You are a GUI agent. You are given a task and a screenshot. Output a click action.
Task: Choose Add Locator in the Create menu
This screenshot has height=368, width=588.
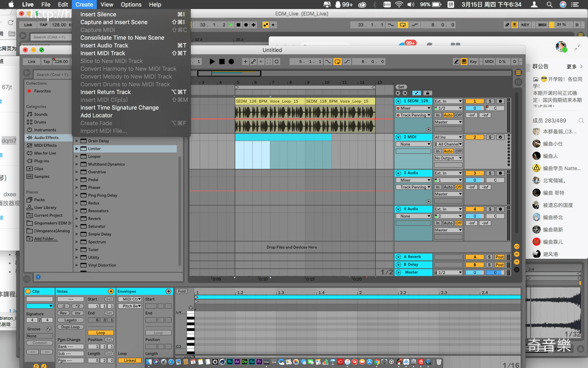tap(96, 115)
